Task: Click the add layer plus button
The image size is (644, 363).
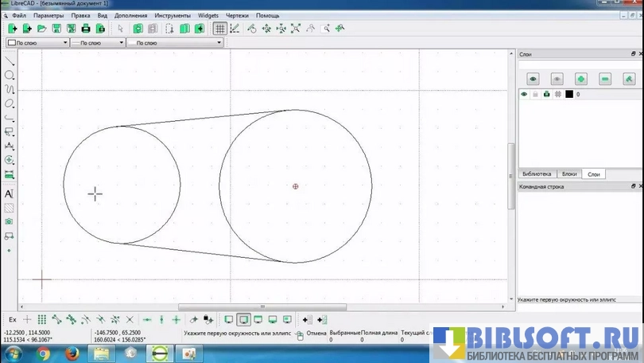Action: [x=581, y=78]
